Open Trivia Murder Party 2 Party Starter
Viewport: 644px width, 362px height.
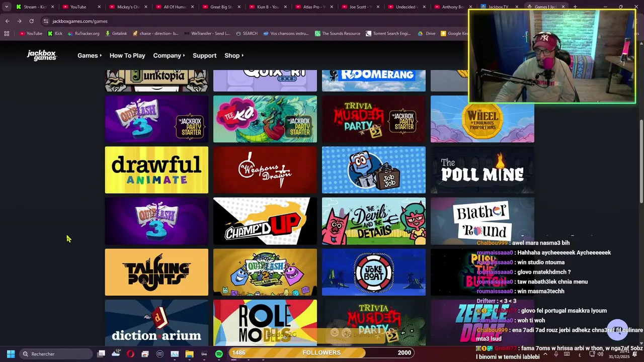(374, 119)
